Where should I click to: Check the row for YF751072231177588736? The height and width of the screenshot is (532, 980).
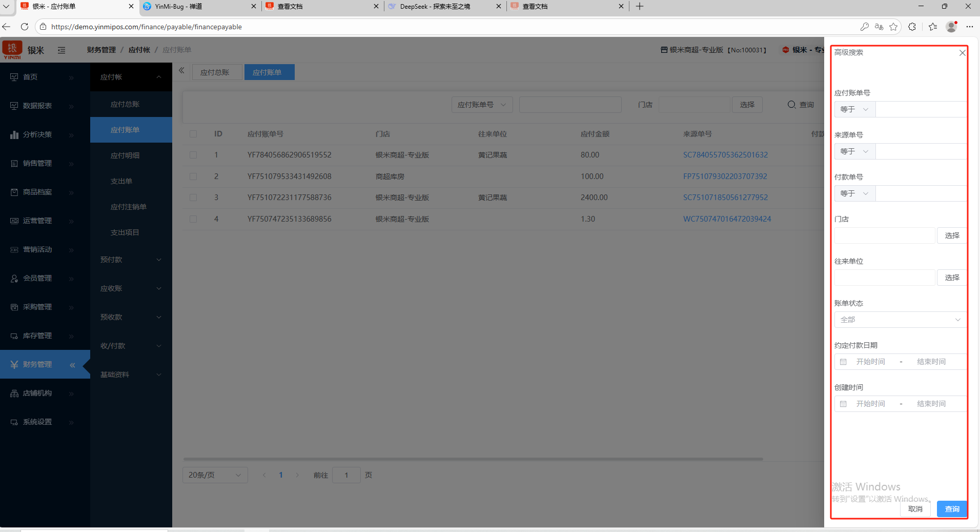(x=193, y=198)
